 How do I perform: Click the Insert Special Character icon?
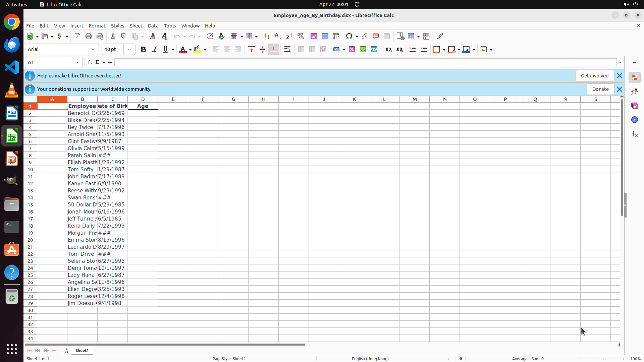[x=349, y=36]
